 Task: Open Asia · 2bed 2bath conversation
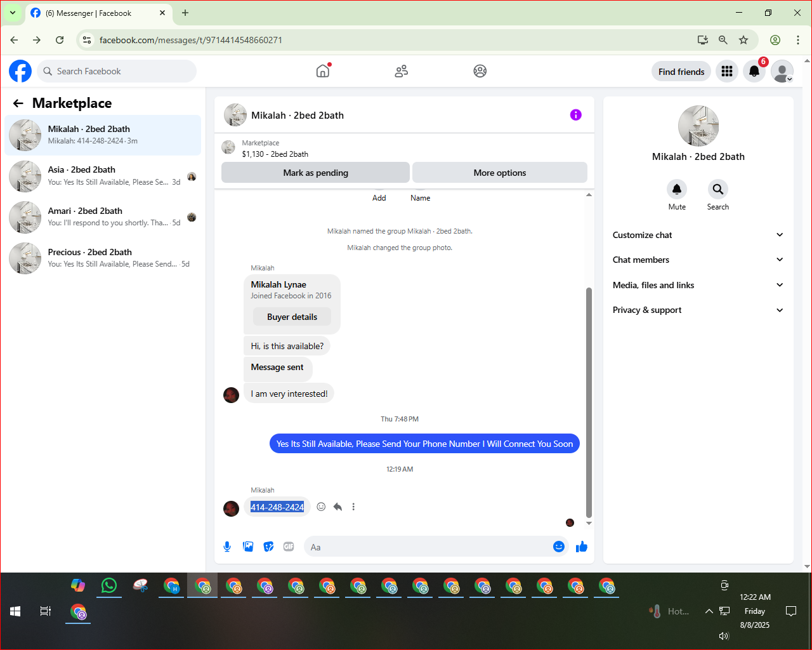click(103, 176)
